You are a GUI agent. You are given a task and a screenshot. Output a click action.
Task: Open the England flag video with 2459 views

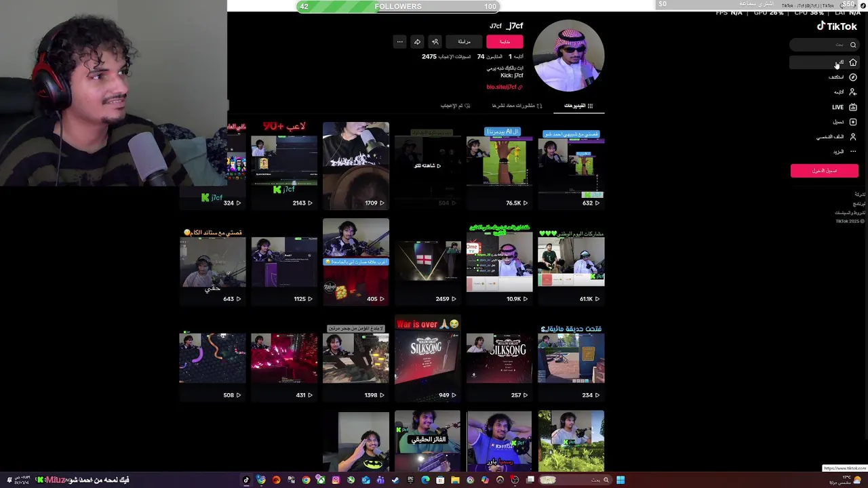click(427, 262)
